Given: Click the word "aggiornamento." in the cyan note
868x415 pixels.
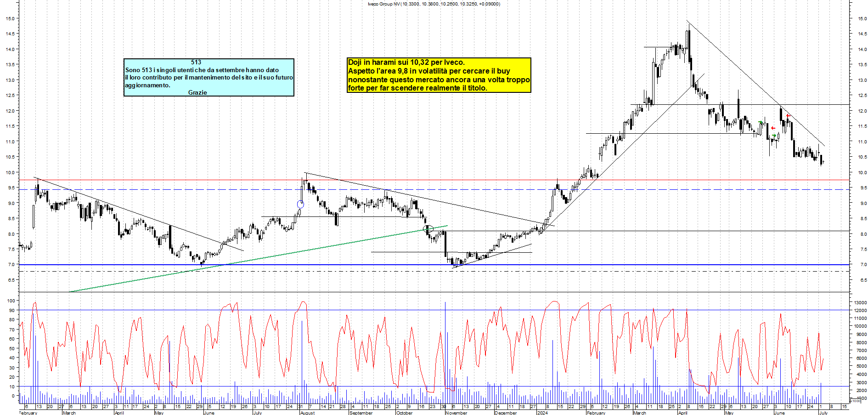Looking at the screenshot, I should pyautogui.click(x=148, y=85).
